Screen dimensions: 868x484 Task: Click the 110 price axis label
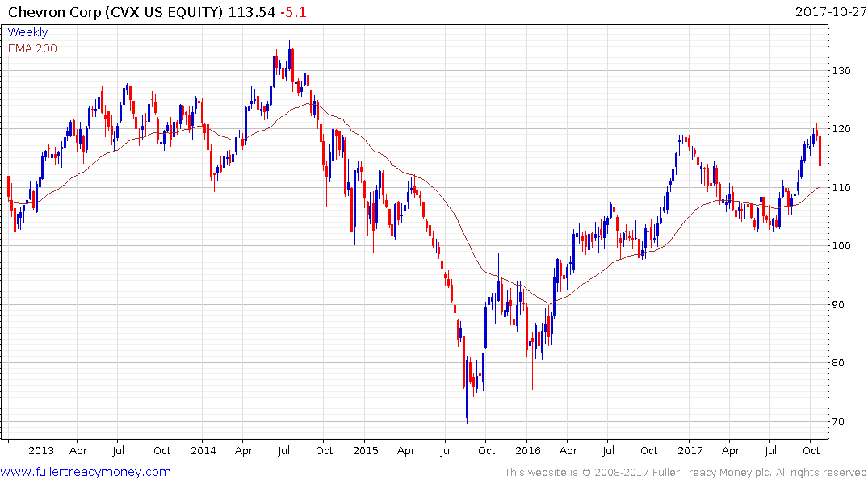click(x=841, y=187)
